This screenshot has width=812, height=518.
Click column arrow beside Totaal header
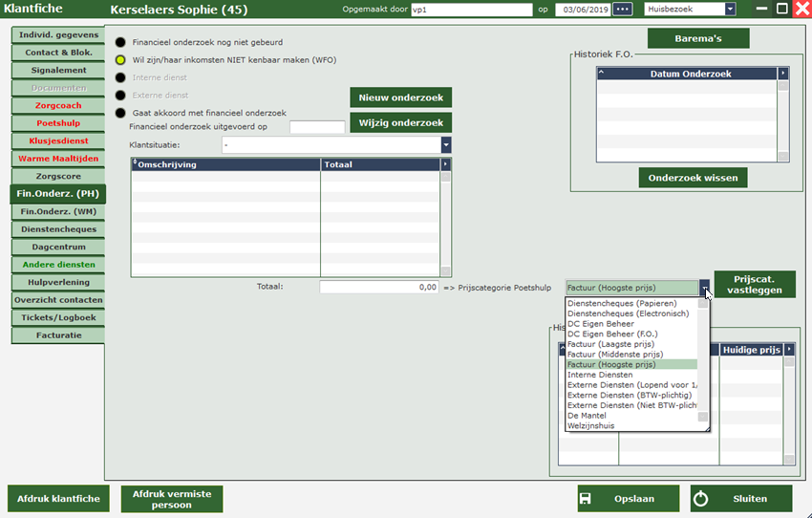445,164
